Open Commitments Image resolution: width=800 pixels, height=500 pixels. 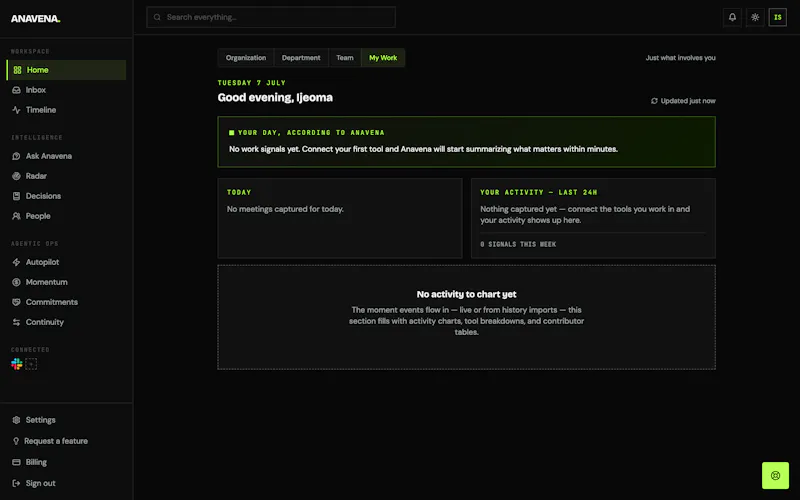66,302
